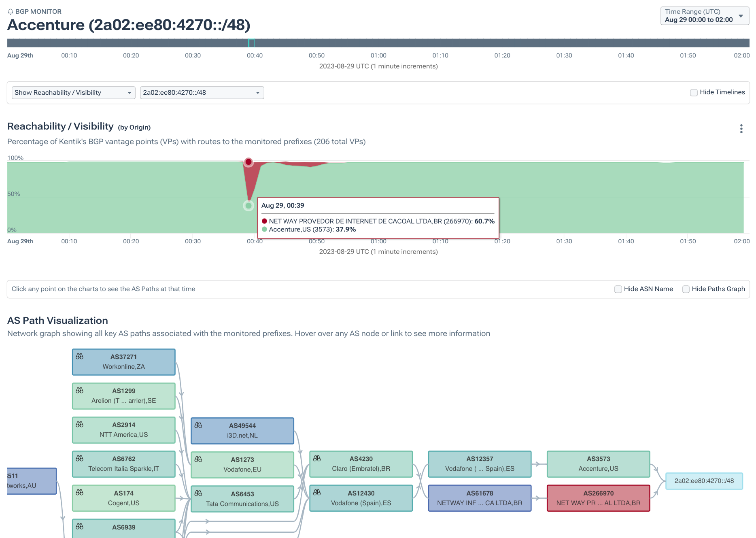The width and height of the screenshot is (756, 538).
Task: Click the bell icon beside BGP MONITOR
Action: pyautogui.click(x=11, y=12)
